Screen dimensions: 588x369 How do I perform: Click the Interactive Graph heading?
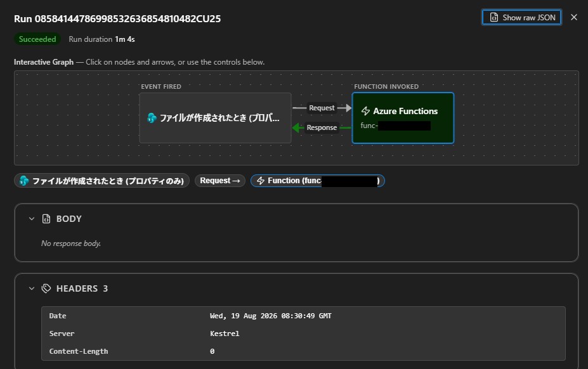pyautogui.click(x=44, y=62)
